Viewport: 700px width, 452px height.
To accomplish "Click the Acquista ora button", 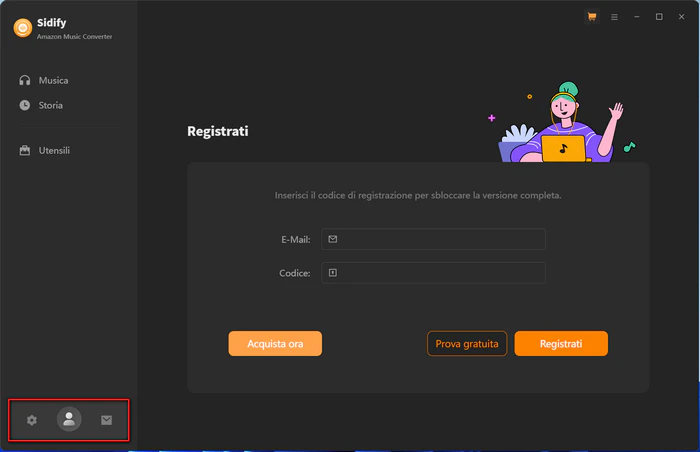I will (275, 343).
